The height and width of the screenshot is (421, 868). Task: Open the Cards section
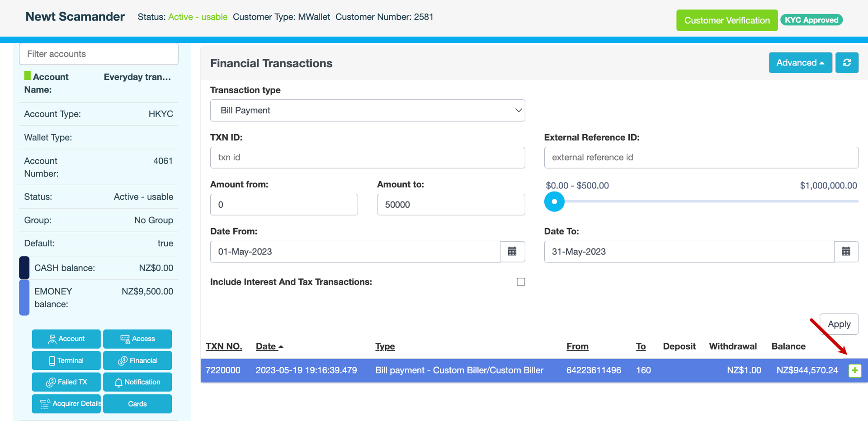tap(137, 404)
